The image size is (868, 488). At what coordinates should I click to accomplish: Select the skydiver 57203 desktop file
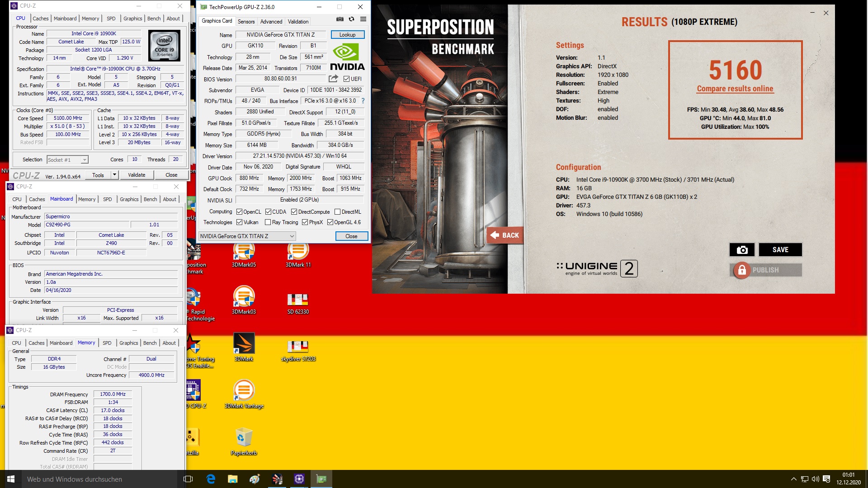tap(298, 350)
